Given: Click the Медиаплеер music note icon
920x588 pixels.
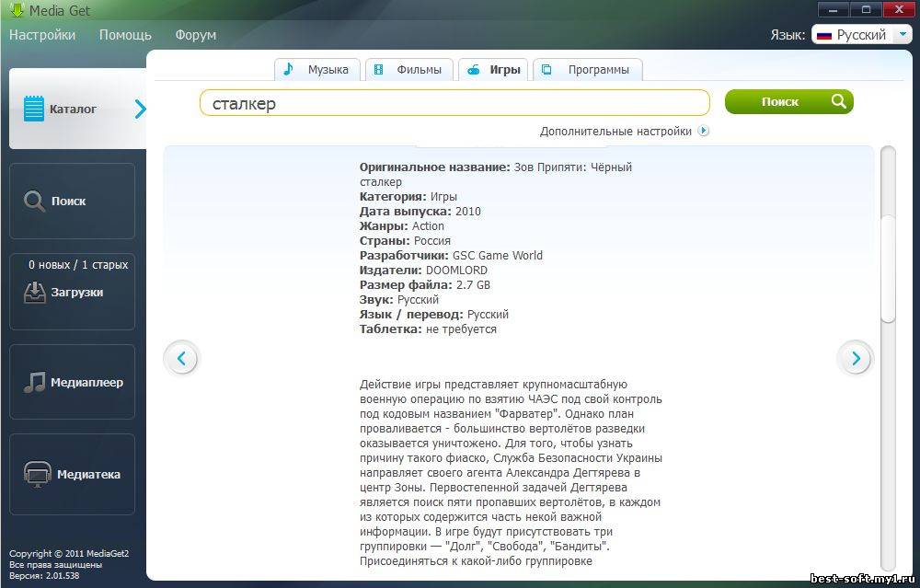Looking at the screenshot, I should (34, 383).
